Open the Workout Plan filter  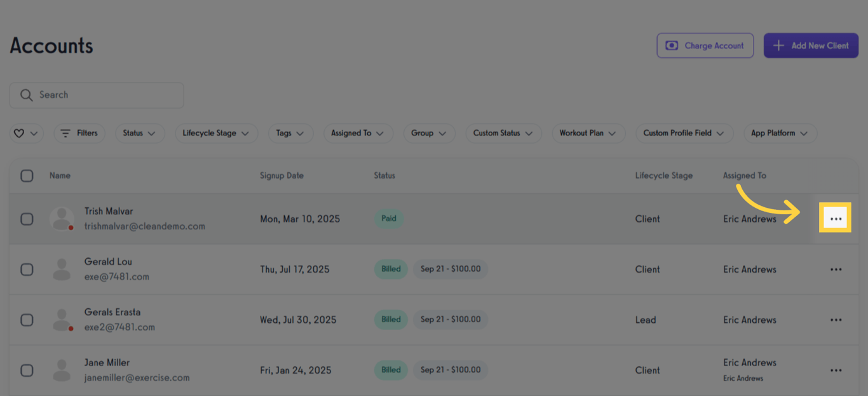click(588, 133)
